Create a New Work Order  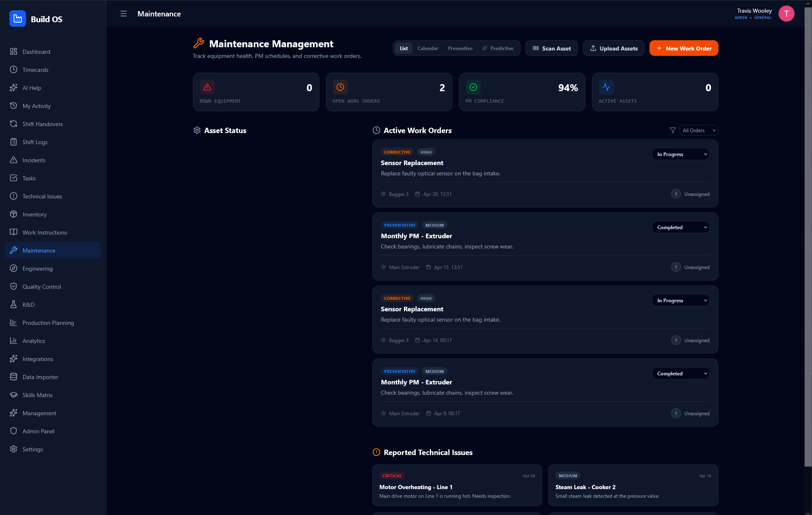[684, 48]
